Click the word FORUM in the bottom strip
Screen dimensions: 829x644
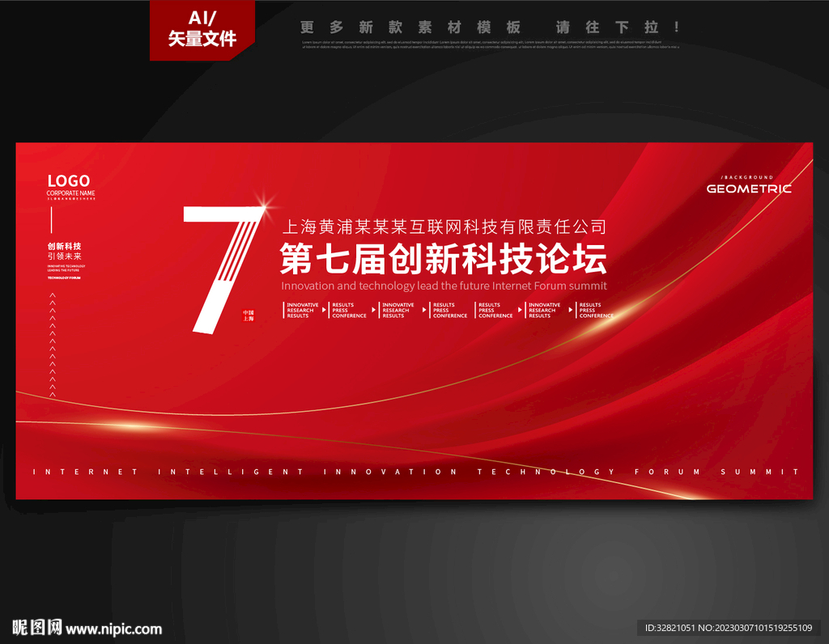(667, 472)
